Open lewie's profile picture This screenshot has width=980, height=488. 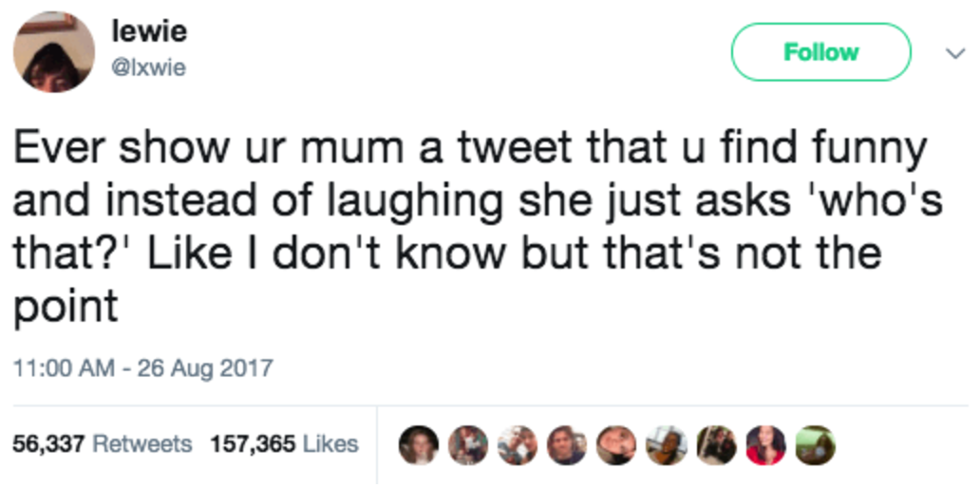pos(53,51)
